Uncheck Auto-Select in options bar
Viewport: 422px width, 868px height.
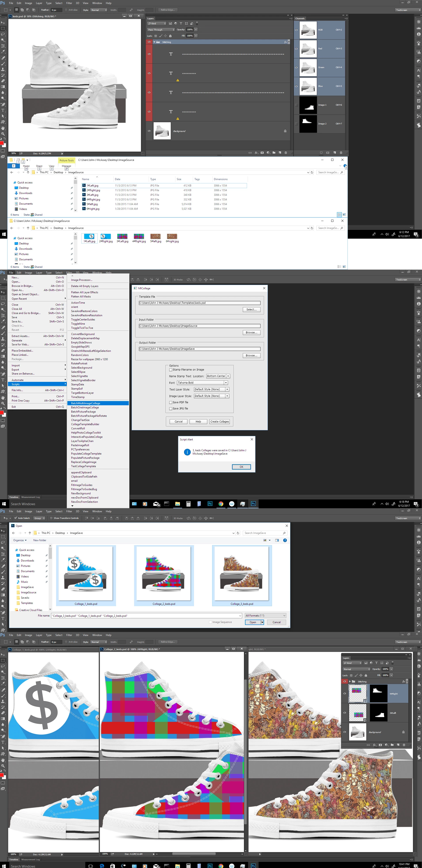tap(15, 518)
